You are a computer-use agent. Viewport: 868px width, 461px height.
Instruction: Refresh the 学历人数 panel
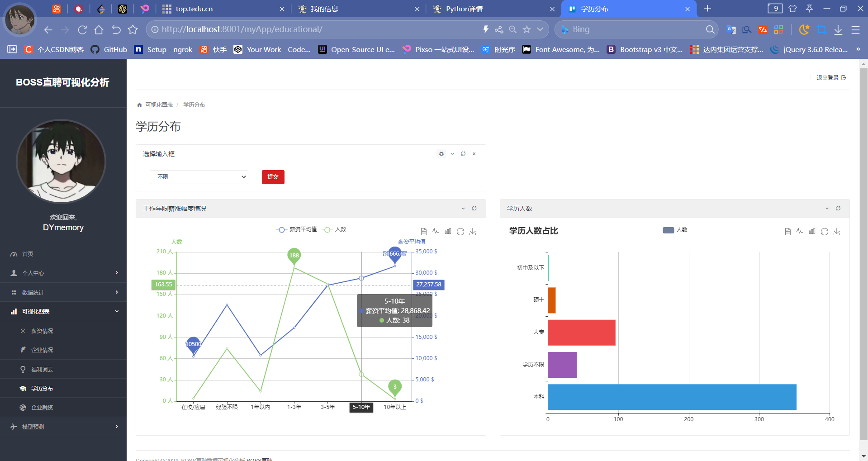coord(838,209)
